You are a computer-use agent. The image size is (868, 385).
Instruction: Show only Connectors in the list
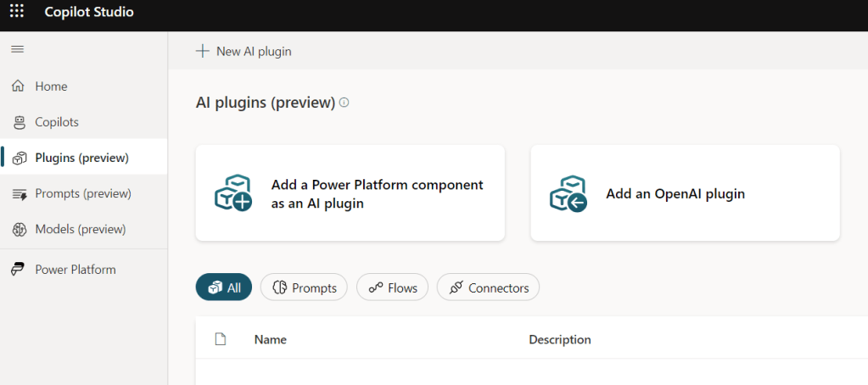(x=488, y=287)
